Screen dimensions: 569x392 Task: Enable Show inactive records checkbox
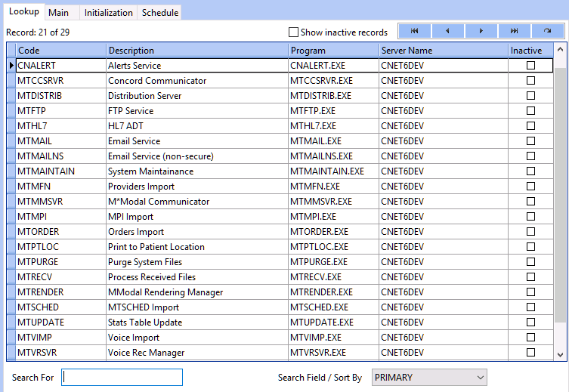pos(293,32)
